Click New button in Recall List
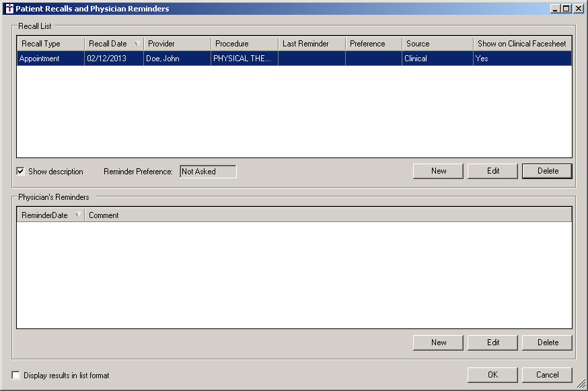 click(438, 171)
